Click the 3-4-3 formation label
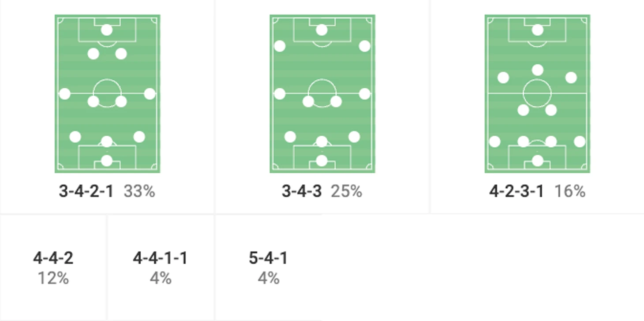The height and width of the screenshot is (321, 644). pyautogui.click(x=302, y=191)
